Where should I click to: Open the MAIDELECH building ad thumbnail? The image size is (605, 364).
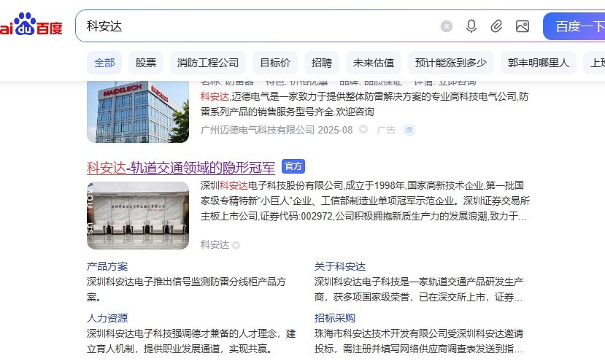(138, 112)
